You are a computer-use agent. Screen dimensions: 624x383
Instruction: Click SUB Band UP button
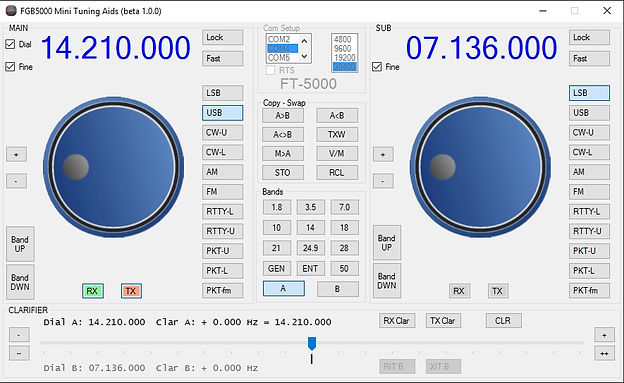387,242
